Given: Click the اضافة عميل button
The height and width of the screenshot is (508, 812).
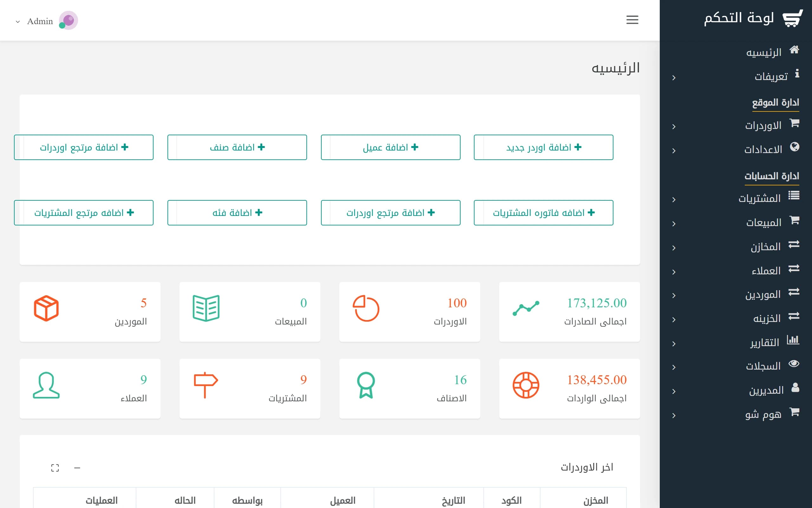Looking at the screenshot, I should click(x=390, y=147).
